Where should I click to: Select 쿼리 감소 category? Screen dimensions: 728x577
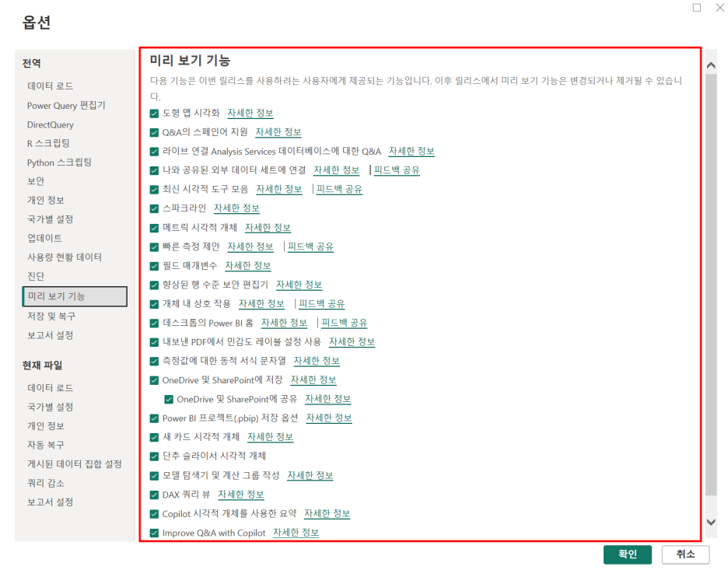[x=45, y=483]
